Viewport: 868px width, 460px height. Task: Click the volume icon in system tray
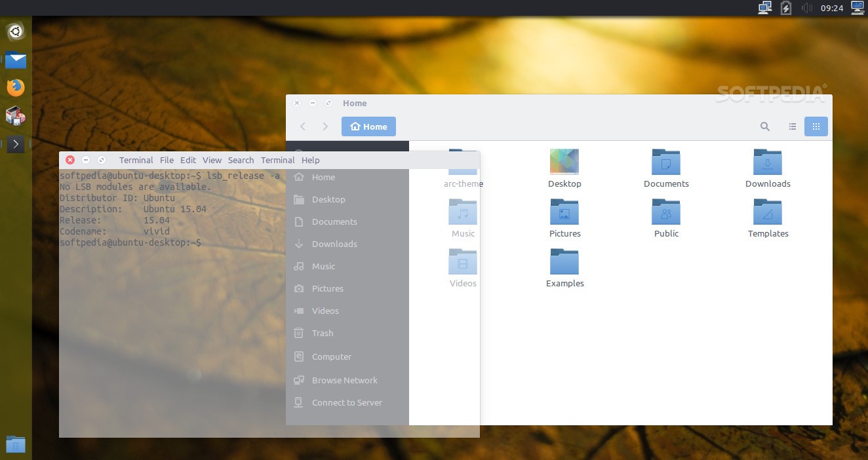807,8
